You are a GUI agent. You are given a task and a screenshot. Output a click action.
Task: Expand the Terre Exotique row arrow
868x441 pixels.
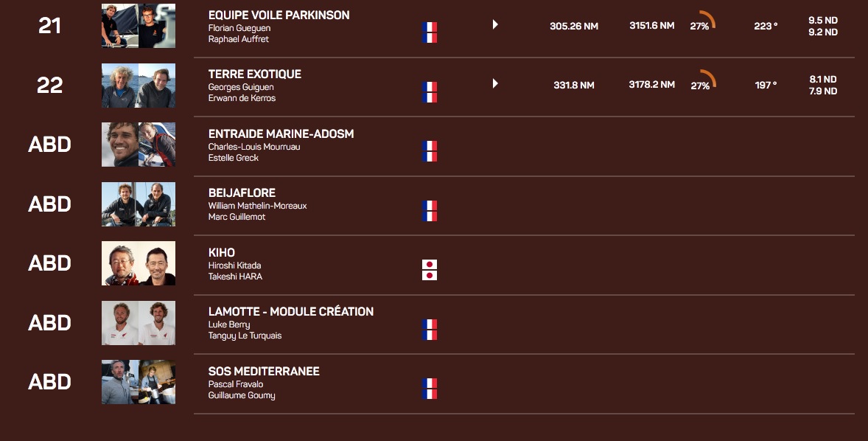495,83
